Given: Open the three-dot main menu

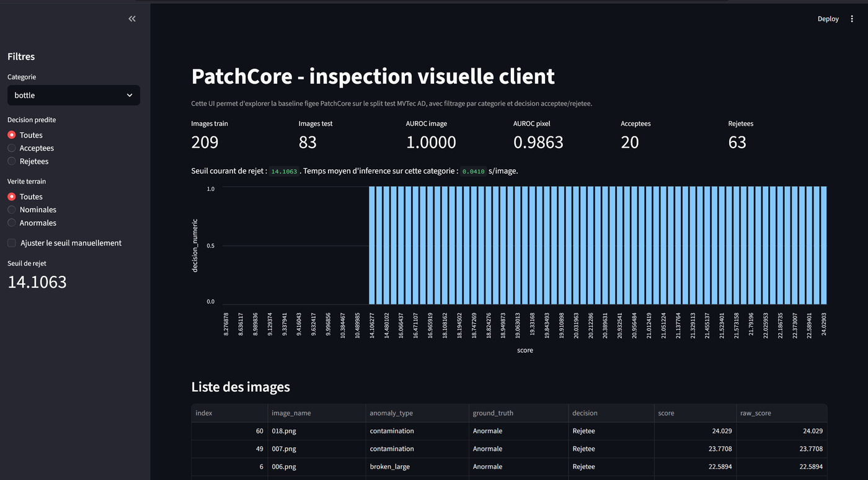Looking at the screenshot, I should click(852, 19).
